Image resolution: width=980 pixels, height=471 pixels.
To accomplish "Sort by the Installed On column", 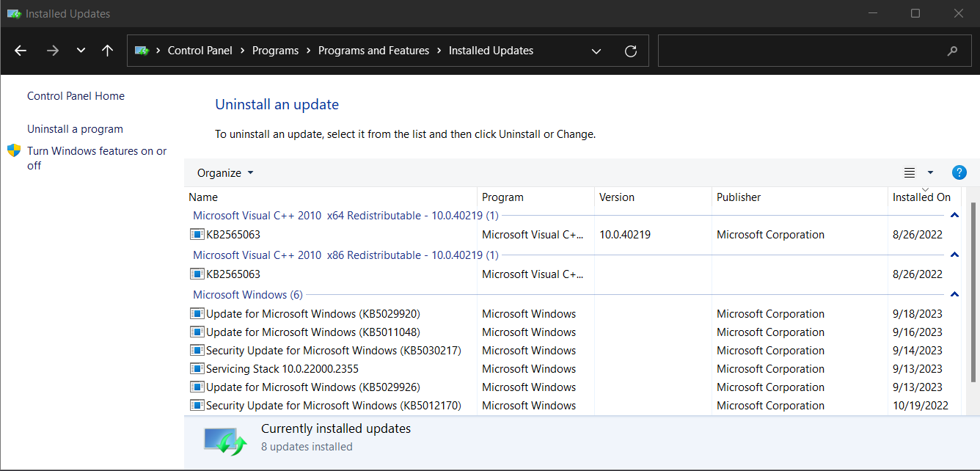I will pos(925,197).
